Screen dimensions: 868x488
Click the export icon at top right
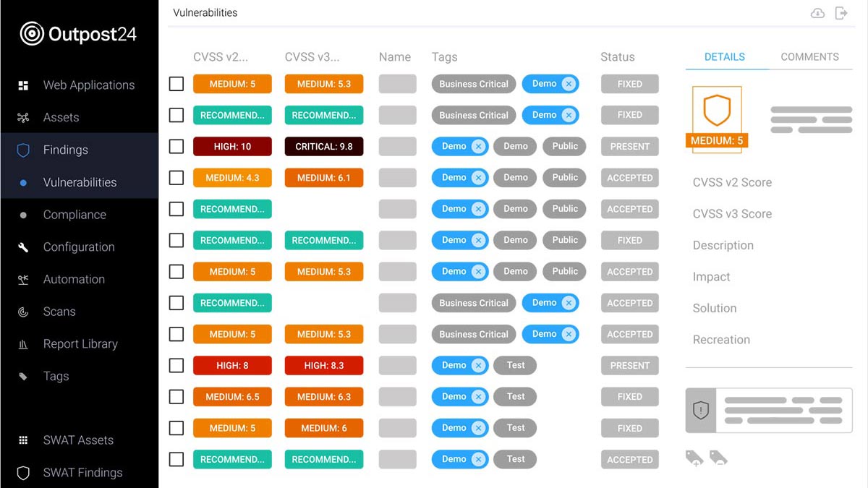pos(841,13)
